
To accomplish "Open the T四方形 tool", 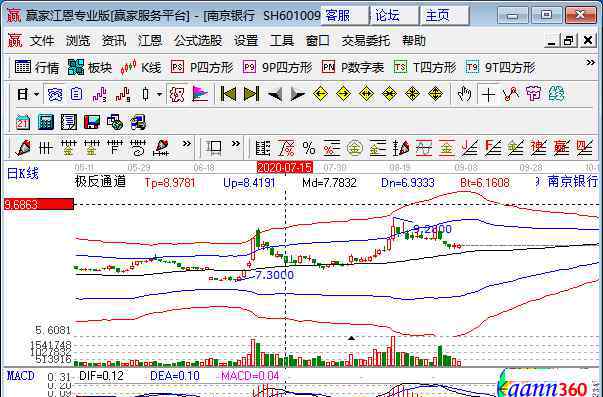I will tap(425, 68).
